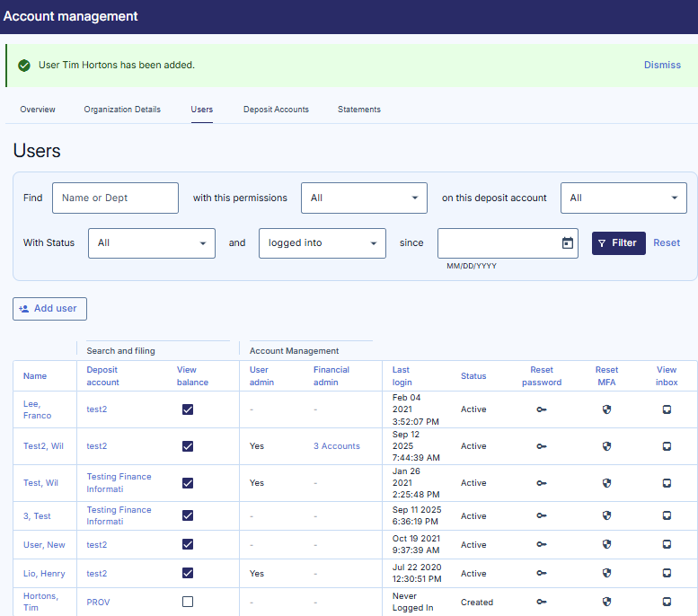Click the Name or Dept search field
698x616 pixels.
(x=115, y=198)
